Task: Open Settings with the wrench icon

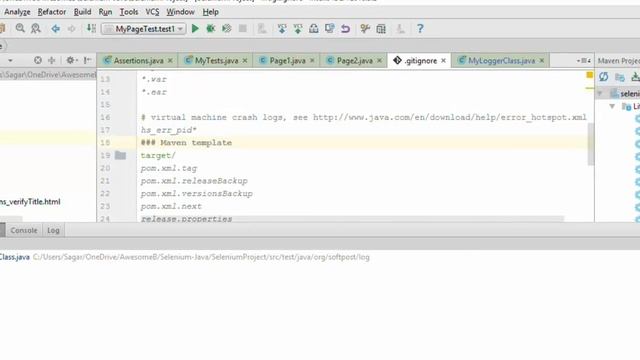Action: [x=365, y=29]
